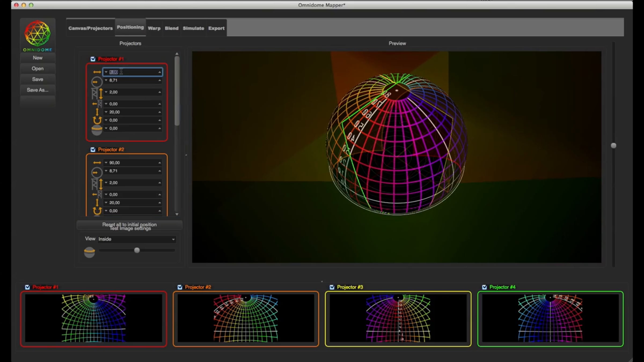The image size is (644, 362).
Task: Click Projector #1 circle distance icon
Action: [97, 82]
